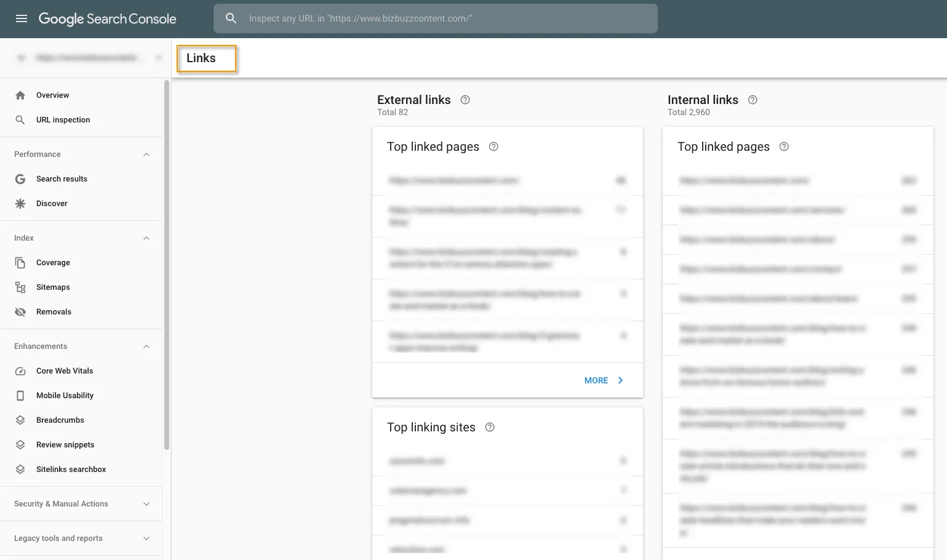Click the Internal links heading
This screenshot has height=560, width=947.
coord(703,100)
